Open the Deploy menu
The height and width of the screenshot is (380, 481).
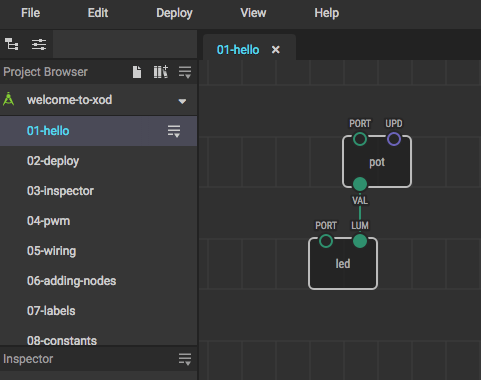click(x=174, y=13)
